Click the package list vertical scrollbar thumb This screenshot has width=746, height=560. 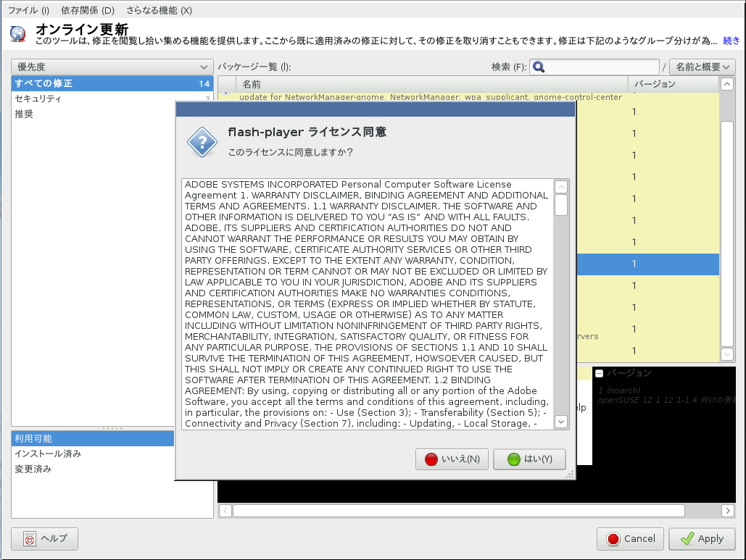tap(727, 234)
